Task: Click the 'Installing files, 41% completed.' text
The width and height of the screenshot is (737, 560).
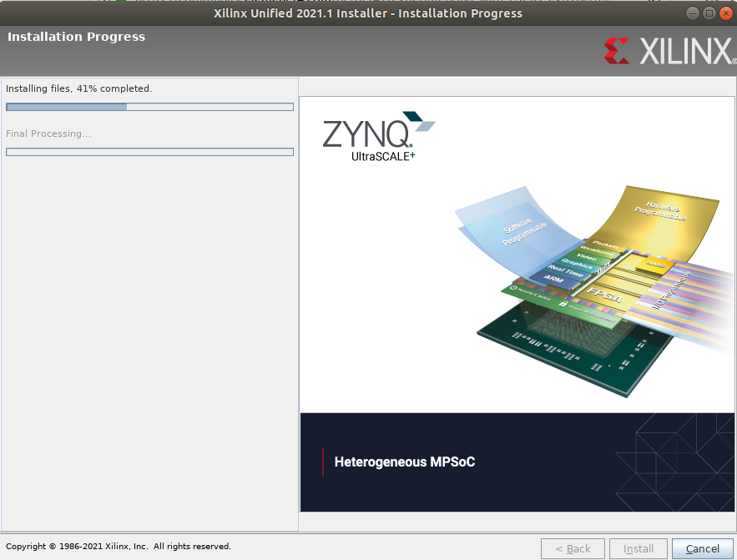Action: tap(79, 88)
